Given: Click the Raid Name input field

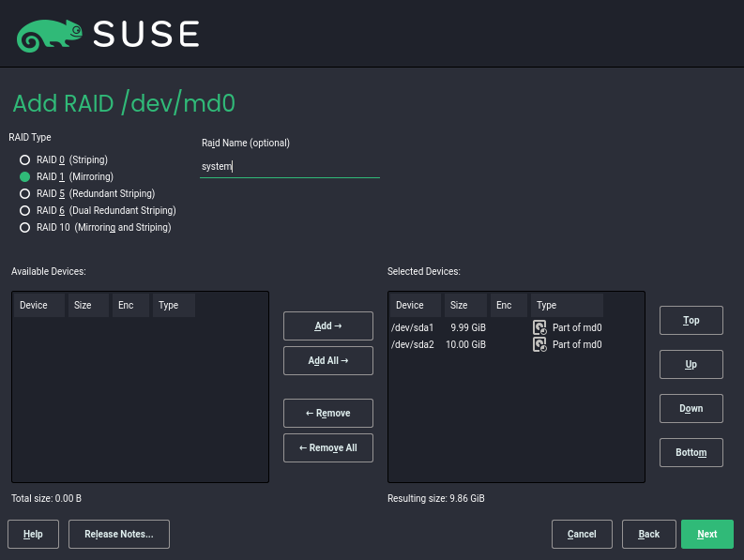Looking at the screenshot, I should pyautogui.click(x=290, y=166).
